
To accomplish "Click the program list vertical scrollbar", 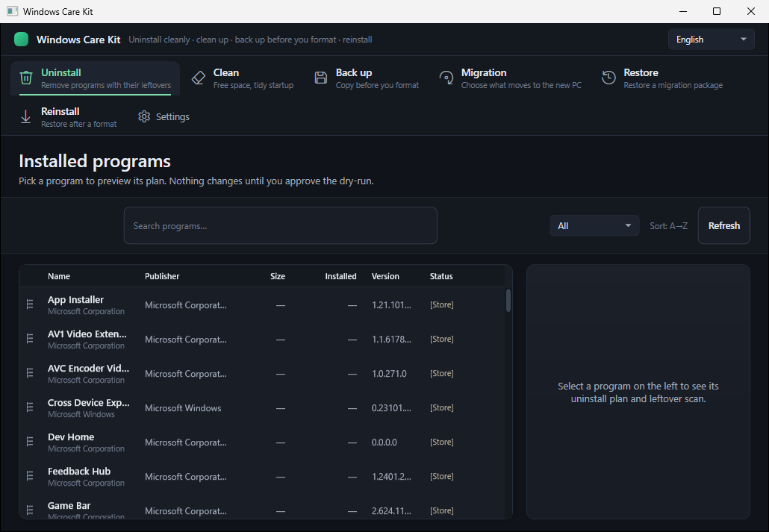I will click(x=508, y=300).
